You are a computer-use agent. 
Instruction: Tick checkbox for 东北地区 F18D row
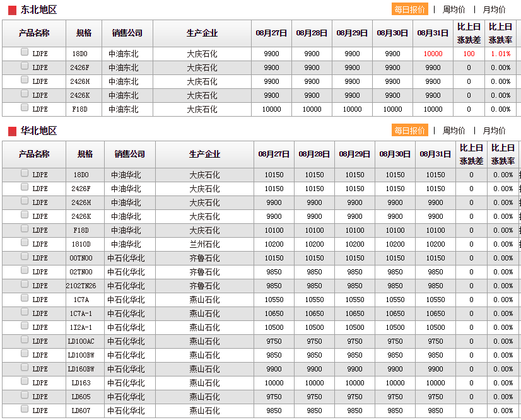coord(24,107)
